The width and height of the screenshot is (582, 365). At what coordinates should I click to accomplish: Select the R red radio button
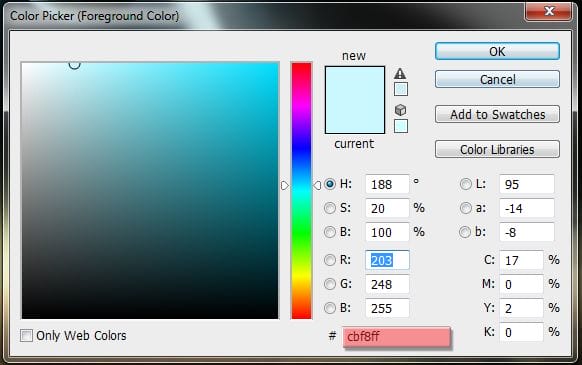(x=330, y=260)
